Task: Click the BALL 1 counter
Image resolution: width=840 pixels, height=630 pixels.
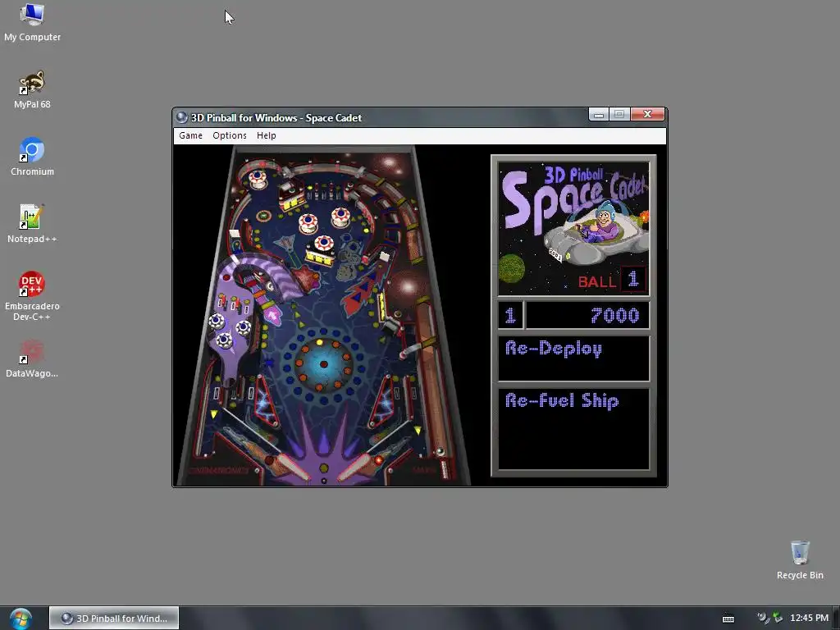Action: [612, 281]
